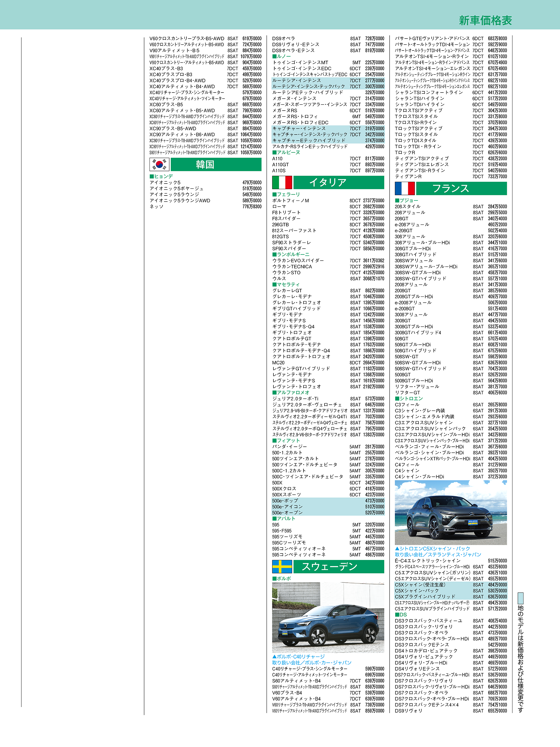Click the green square beside プジョー
Viewport: 560px width, 747px height.
point(397,200)
